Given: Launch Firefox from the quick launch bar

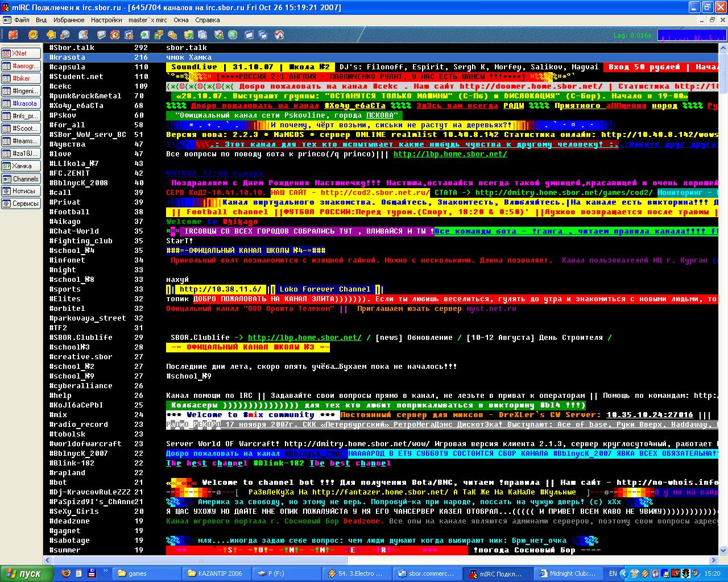Looking at the screenshot, I should pos(67,573).
